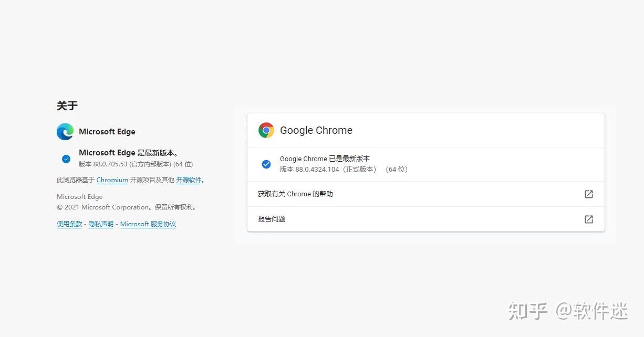The height and width of the screenshot is (337, 644).
Task: Select the 关于 page heading
Action: pyautogui.click(x=67, y=106)
